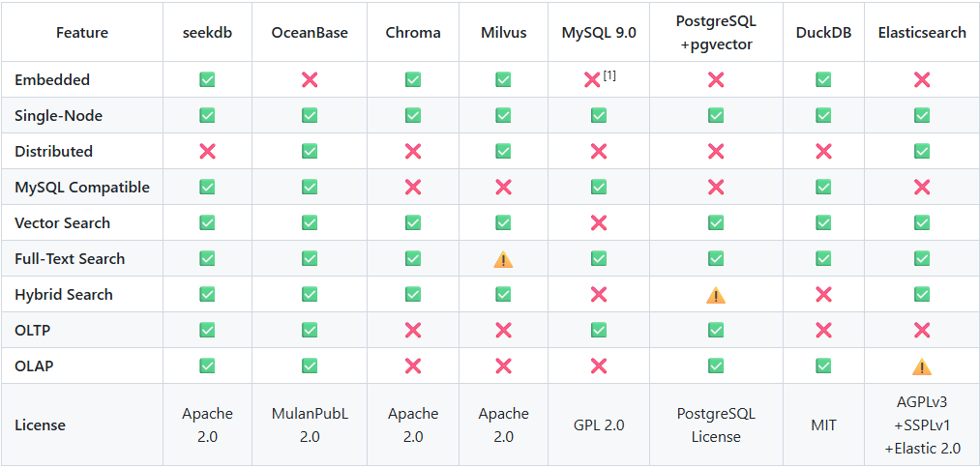Image resolution: width=980 pixels, height=468 pixels.
Task: Click the Elasticsearch column header
Action: 922,33
